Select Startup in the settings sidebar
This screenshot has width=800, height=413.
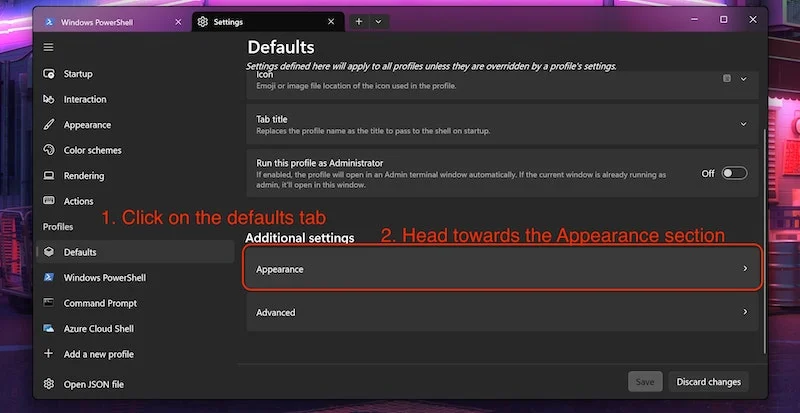point(135,74)
